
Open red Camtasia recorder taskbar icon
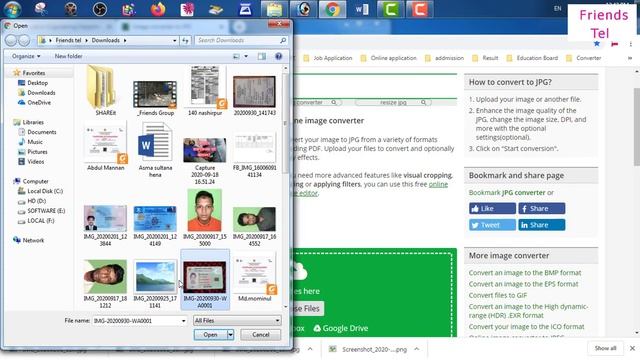click(419, 9)
